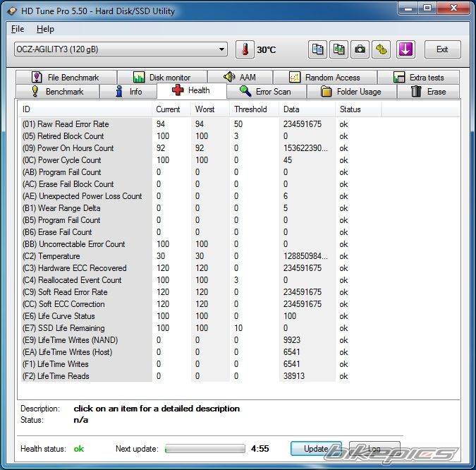Go to the Random Access tab

pos(324,78)
